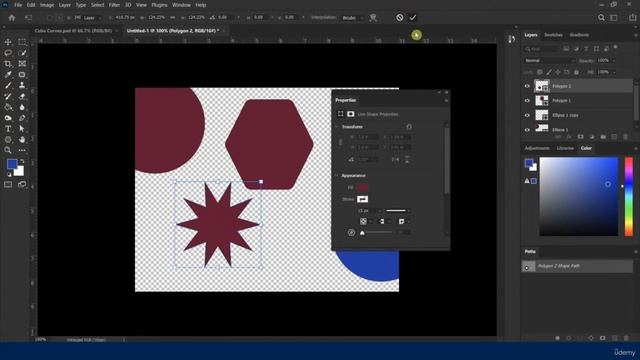Collapse the Transform section in Properties

(x=337, y=127)
